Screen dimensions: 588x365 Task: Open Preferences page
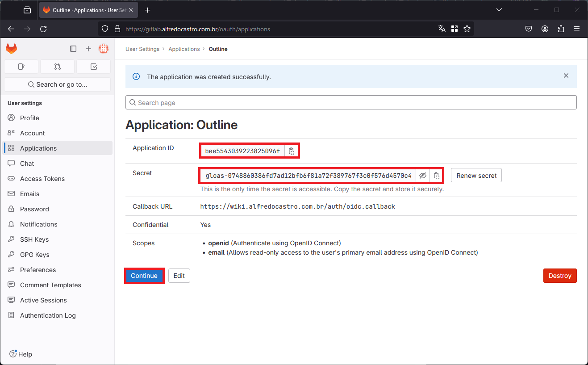pos(58,270)
